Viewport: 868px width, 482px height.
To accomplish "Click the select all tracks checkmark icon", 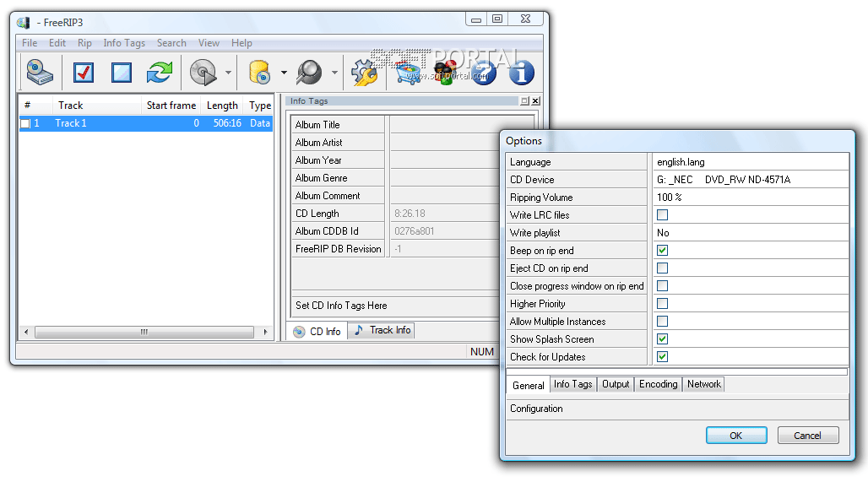I will 84,73.
